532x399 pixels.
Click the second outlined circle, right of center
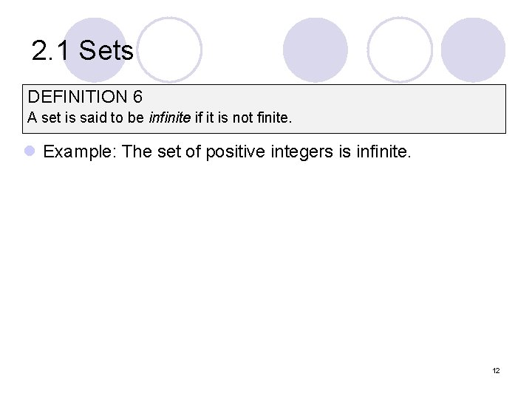click(400, 50)
